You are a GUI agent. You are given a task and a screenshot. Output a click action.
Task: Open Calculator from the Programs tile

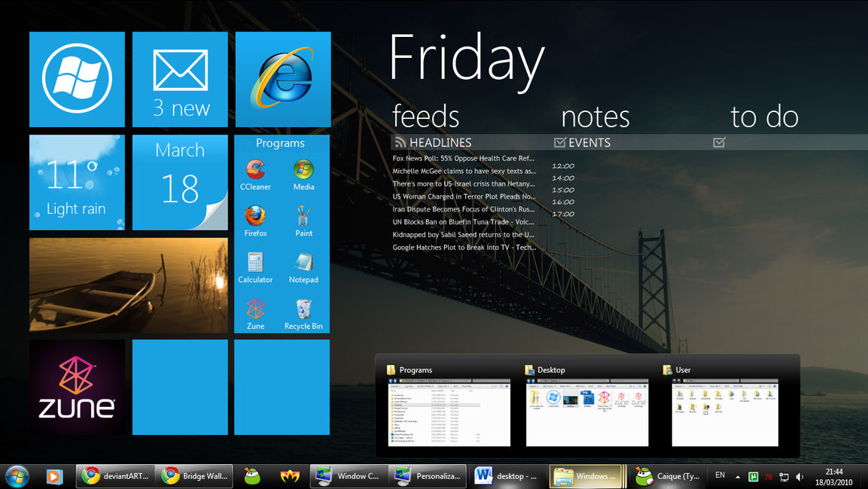tap(255, 268)
